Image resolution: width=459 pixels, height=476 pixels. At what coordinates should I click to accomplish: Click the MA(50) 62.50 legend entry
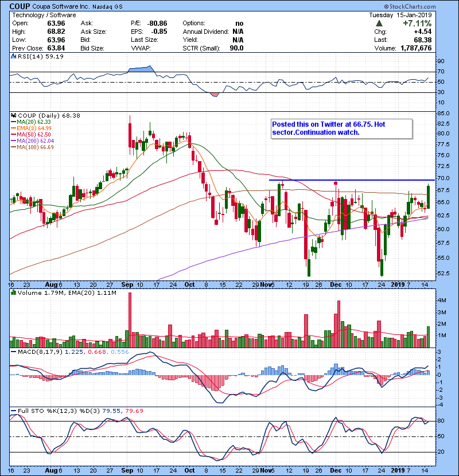[31, 134]
